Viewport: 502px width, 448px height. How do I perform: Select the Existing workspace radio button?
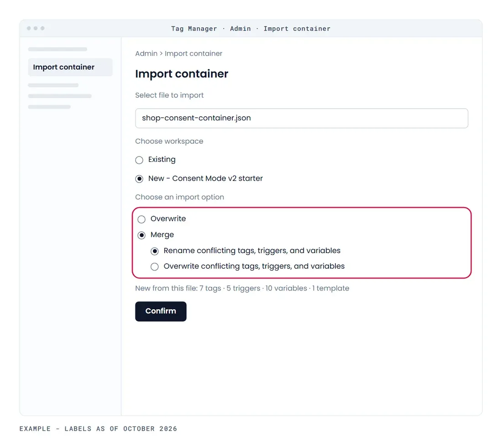point(139,160)
